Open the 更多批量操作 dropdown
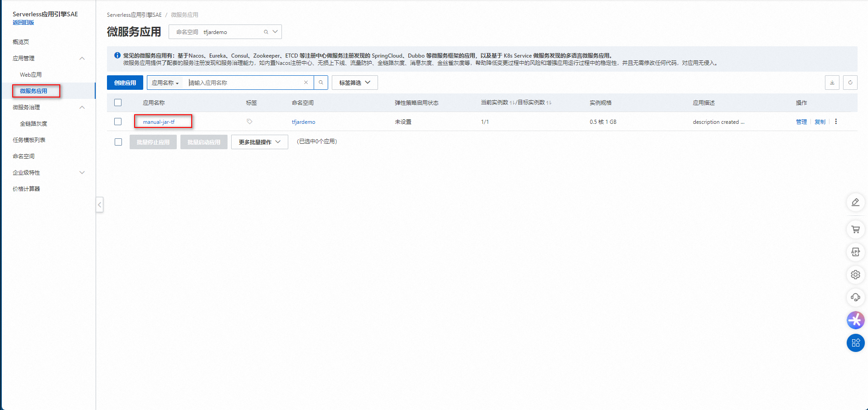Viewport: 868px width, 410px height. 260,142
